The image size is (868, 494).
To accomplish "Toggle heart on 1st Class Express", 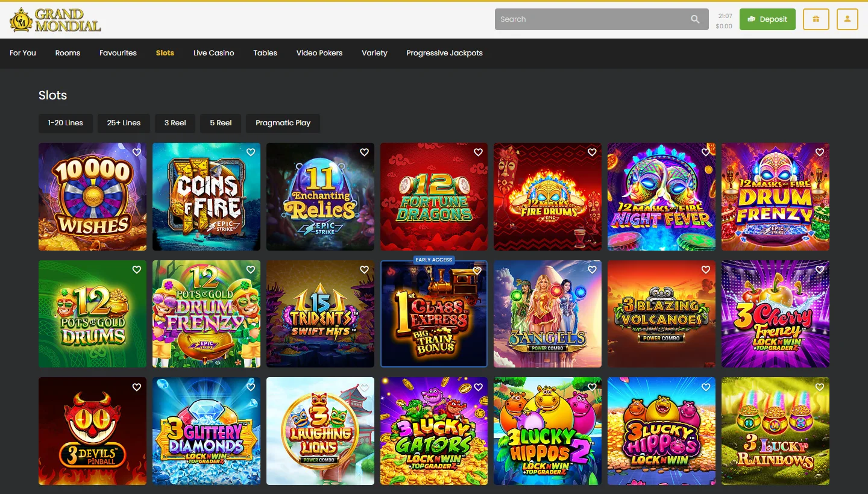I will coord(477,271).
